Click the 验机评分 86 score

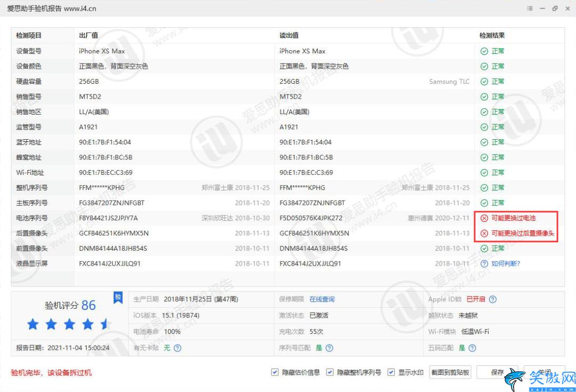[x=70, y=305]
